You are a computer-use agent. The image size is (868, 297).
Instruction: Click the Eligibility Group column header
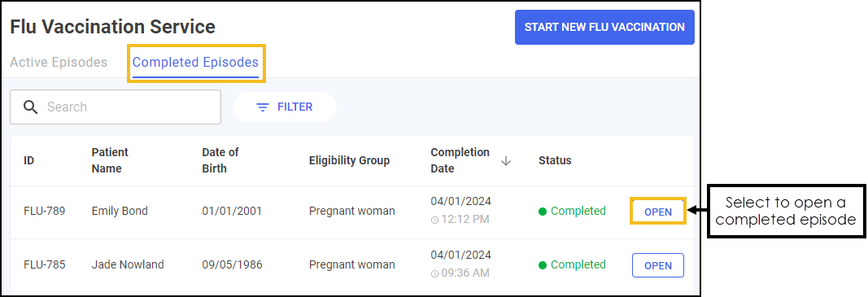(x=349, y=160)
